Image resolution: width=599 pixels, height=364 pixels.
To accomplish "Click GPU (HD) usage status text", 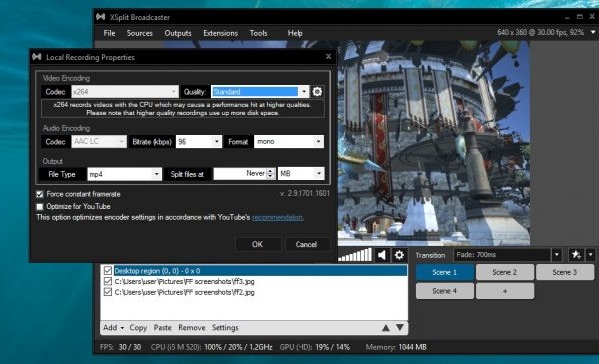I will 314,347.
